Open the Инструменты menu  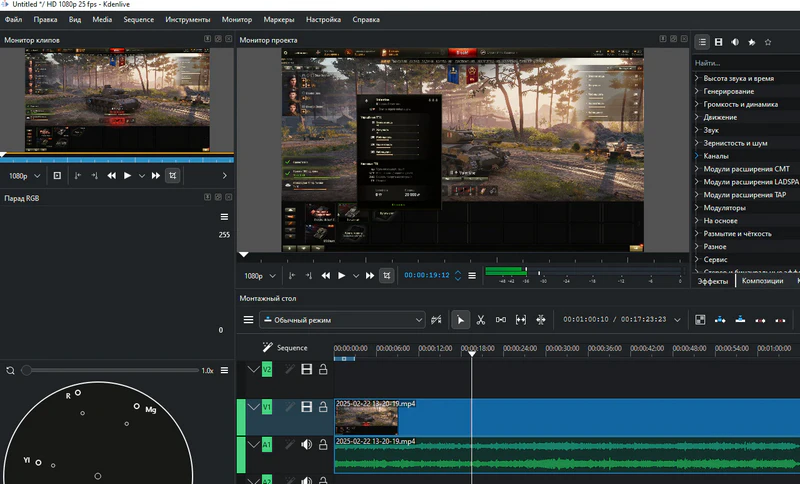tap(188, 19)
